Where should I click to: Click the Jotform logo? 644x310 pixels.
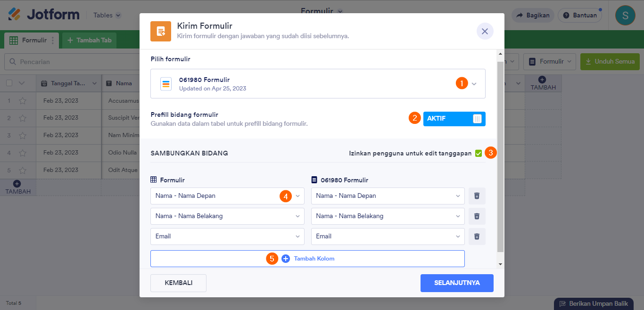coord(44,15)
